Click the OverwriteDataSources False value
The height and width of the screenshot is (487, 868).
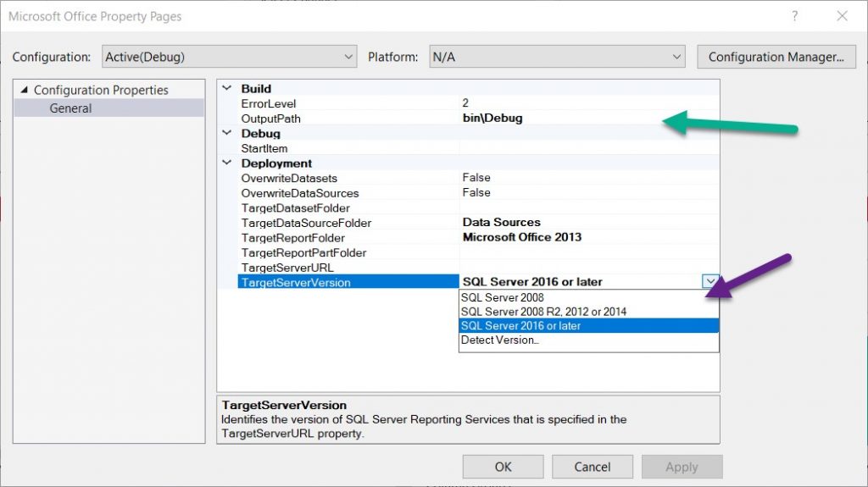(x=476, y=192)
